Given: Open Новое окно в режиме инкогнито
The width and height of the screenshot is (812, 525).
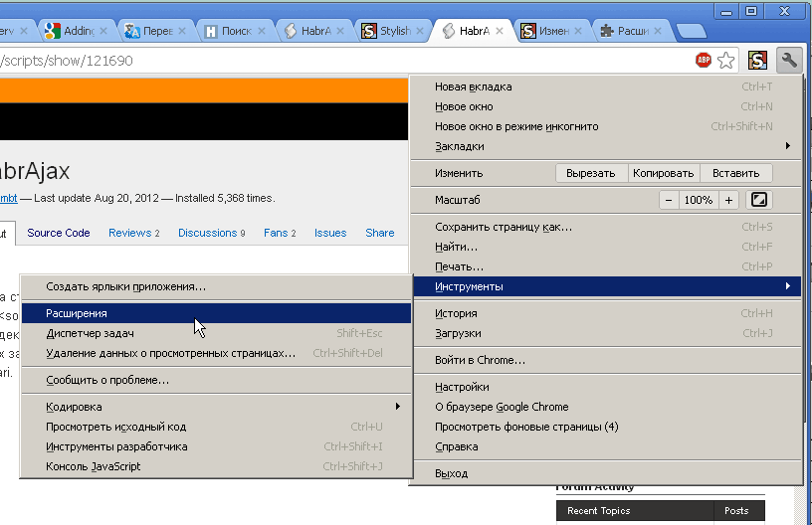Looking at the screenshot, I should tap(606, 126).
